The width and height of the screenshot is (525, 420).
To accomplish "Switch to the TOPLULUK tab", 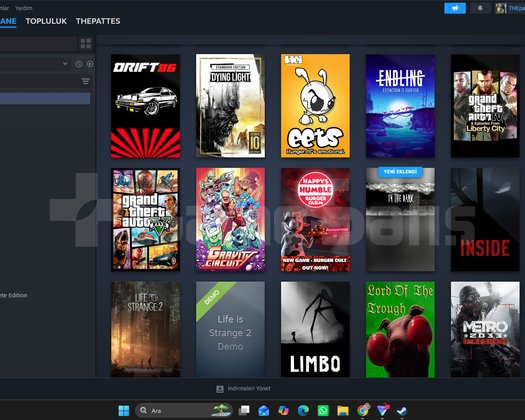I will (46, 21).
